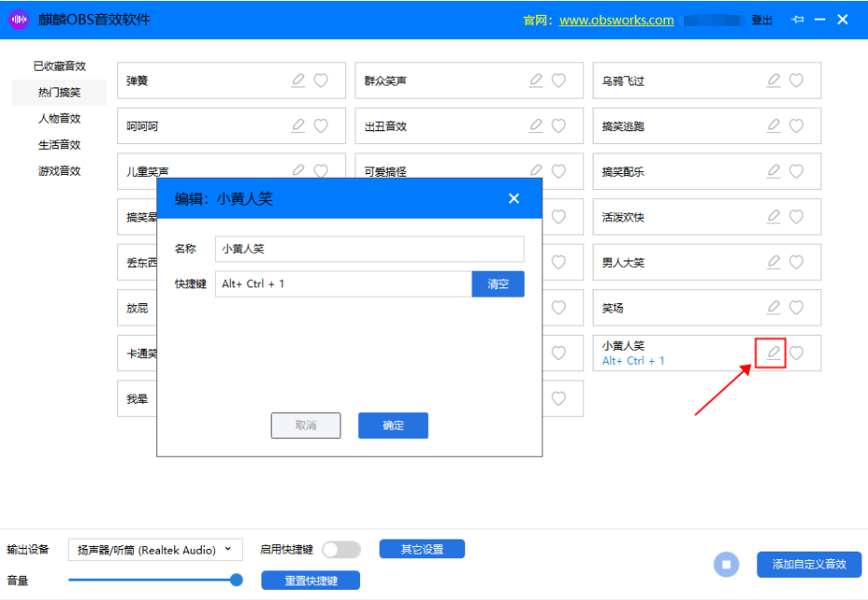Click the edit pencil for 小黄人笑
Image resolution: width=868 pixels, height=600 pixels.
click(x=773, y=353)
